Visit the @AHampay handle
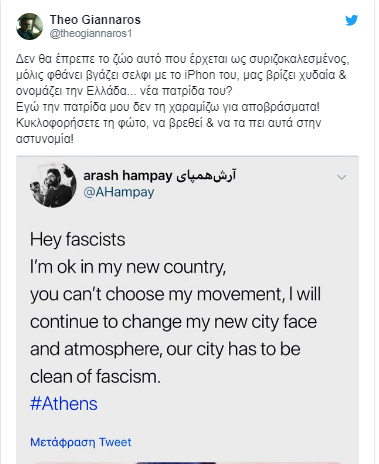This screenshot has width=379, height=464. (x=119, y=192)
